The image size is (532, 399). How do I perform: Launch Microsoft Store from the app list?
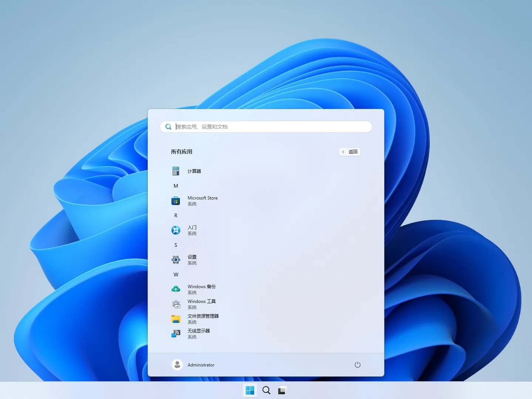click(202, 201)
